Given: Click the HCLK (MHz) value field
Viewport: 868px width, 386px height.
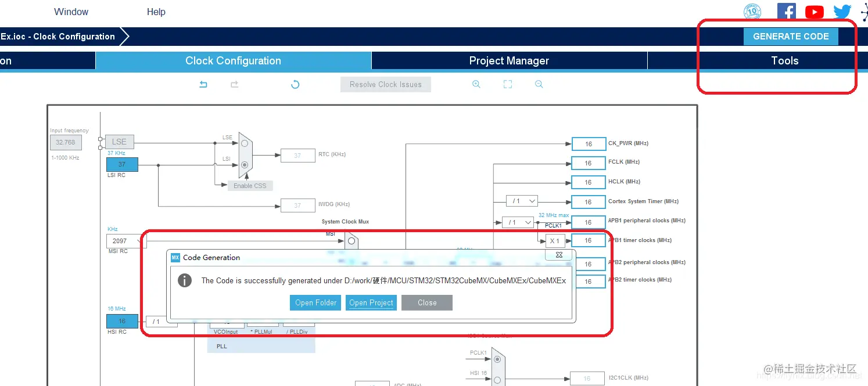Looking at the screenshot, I should tap(589, 182).
